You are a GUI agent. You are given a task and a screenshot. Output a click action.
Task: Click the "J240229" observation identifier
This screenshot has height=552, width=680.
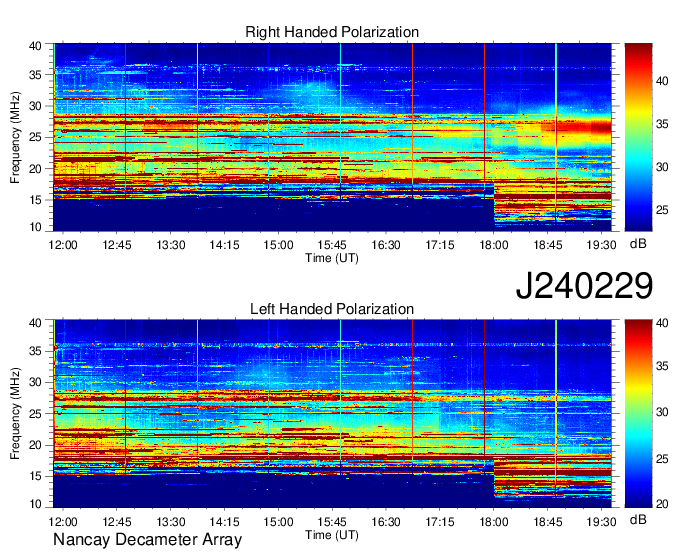click(x=584, y=286)
